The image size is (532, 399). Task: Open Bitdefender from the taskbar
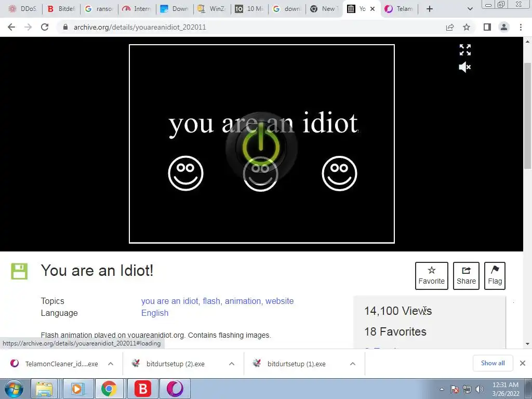142,389
